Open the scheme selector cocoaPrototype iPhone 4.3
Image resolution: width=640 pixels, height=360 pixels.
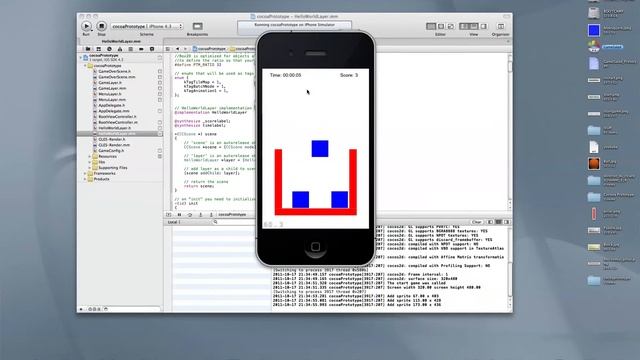pos(147,26)
